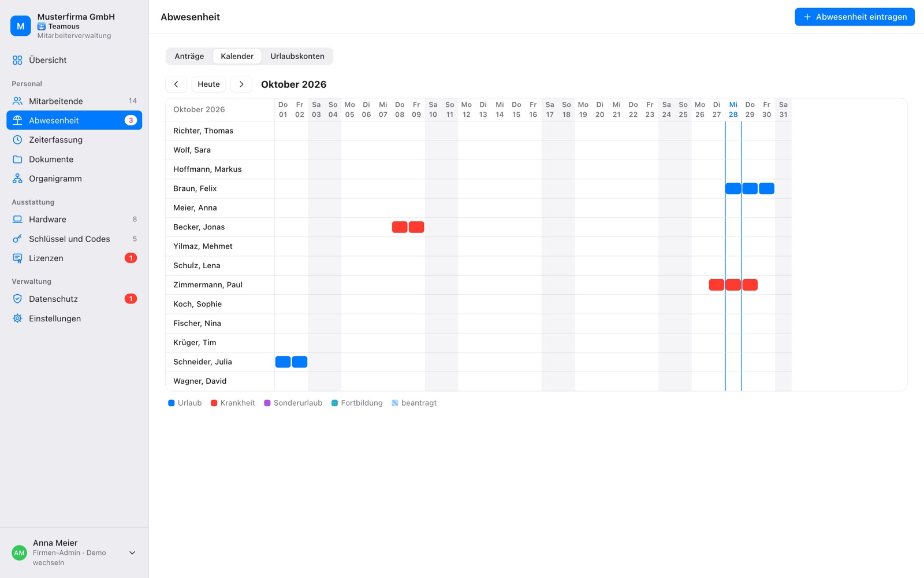Screen dimensions: 924x578
Task: Open Zeiterfassung via its clock icon
Action: [x=17, y=140]
